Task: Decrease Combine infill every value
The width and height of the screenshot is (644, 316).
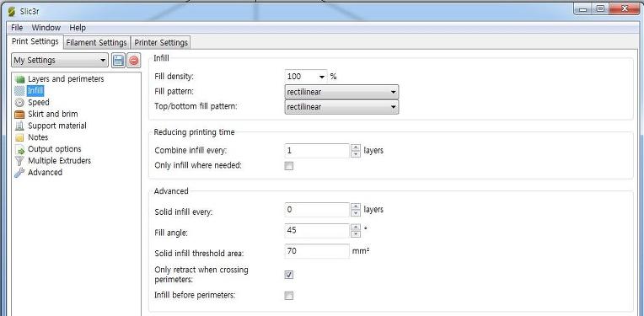Action: point(356,154)
